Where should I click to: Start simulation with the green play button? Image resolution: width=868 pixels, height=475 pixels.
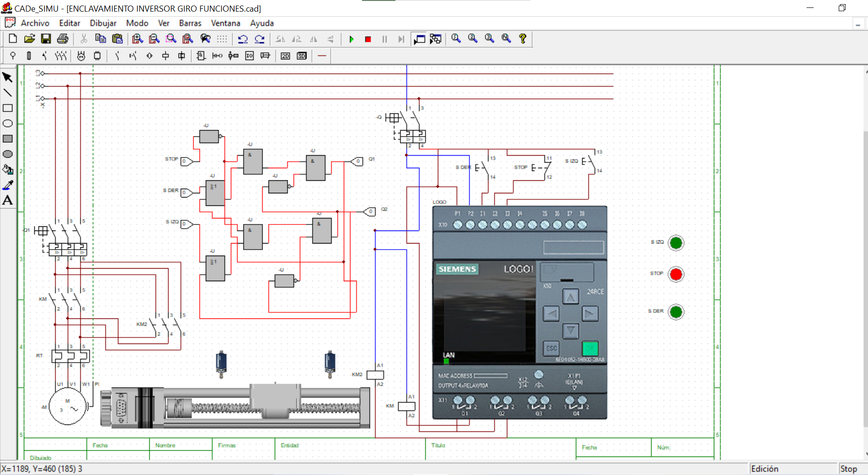click(351, 40)
